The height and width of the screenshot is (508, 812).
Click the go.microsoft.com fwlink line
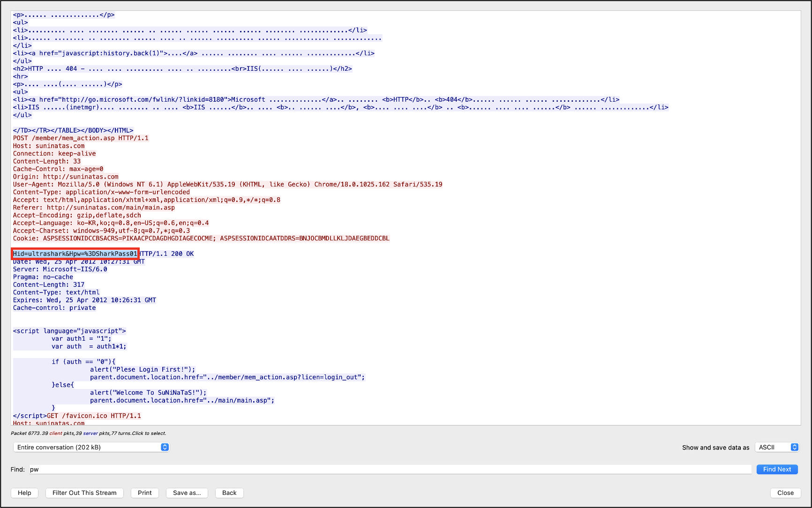coord(316,99)
